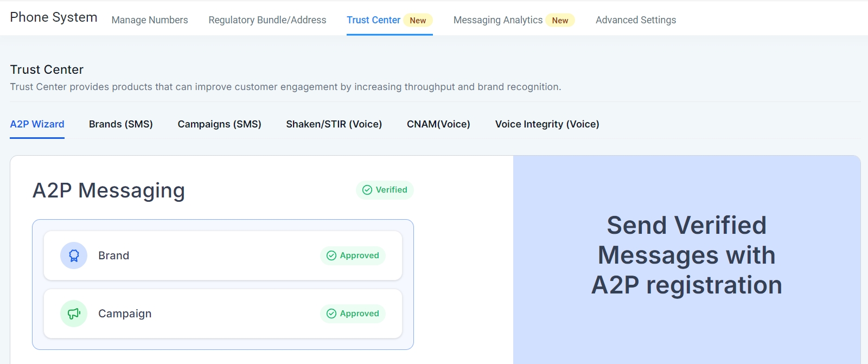This screenshot has width=868, height=364.
Task: Click the Brand Approved checkmark icon
Action: coord(331,256)
